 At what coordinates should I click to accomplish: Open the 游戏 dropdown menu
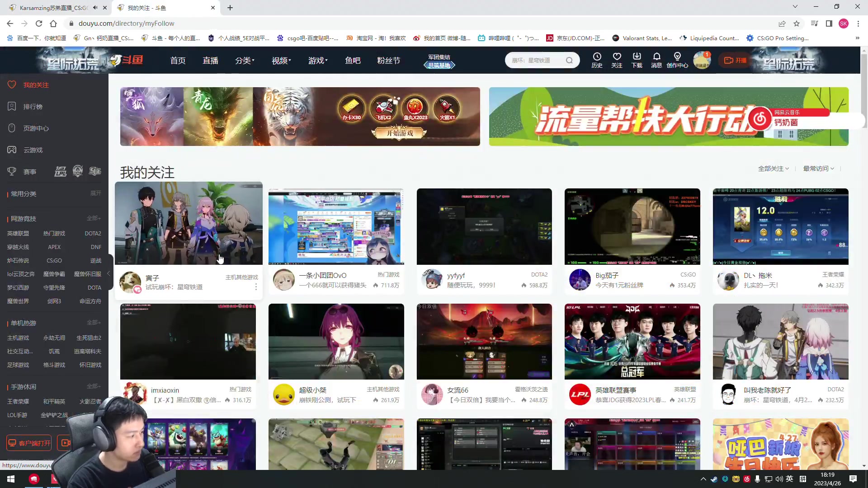coord(318,60)
